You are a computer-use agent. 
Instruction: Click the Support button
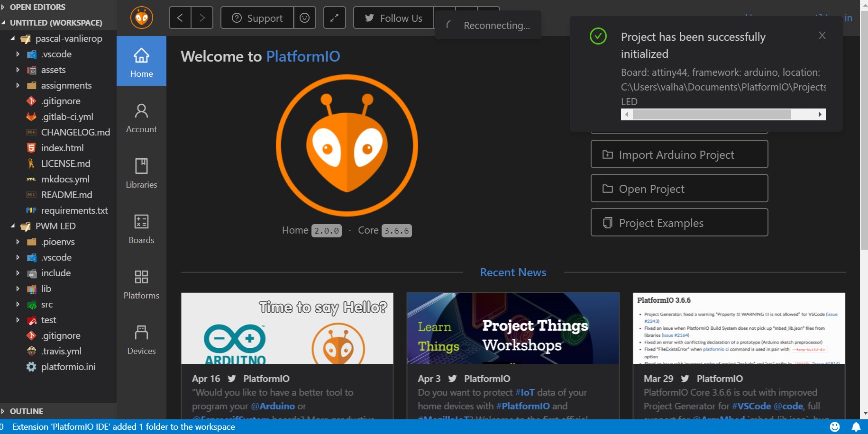257,18
